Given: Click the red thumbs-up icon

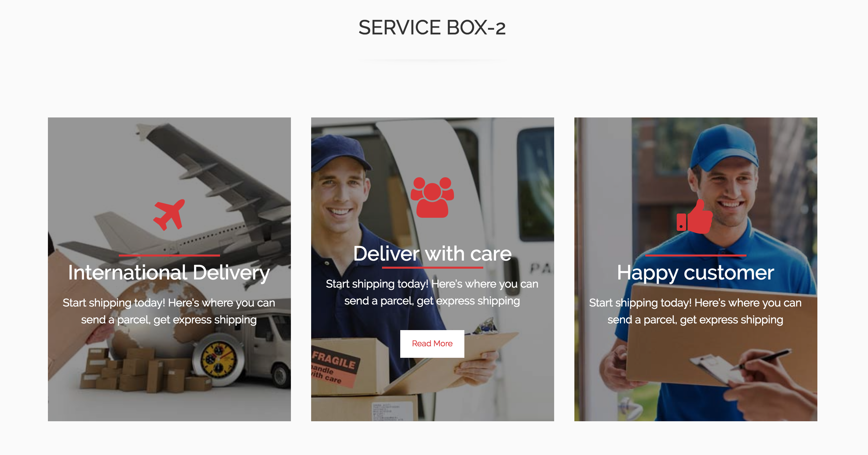Looking at the screenshot, I should click(x=695, y=216).
